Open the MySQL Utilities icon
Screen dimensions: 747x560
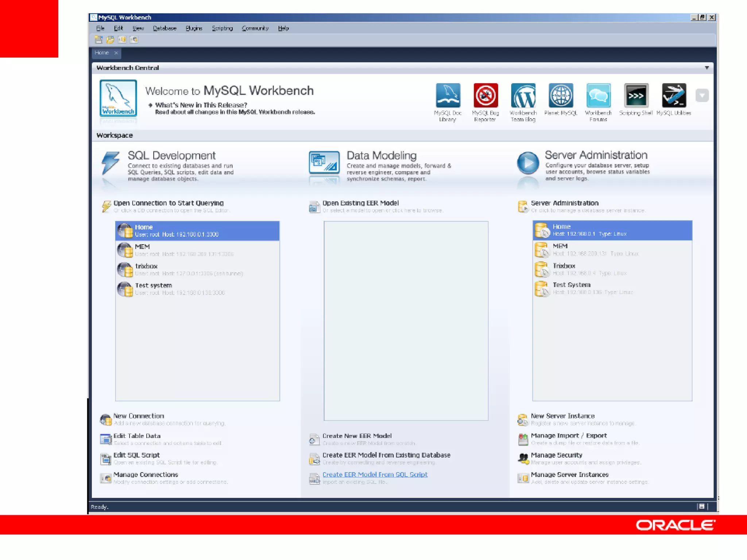[x=674, y=96]
